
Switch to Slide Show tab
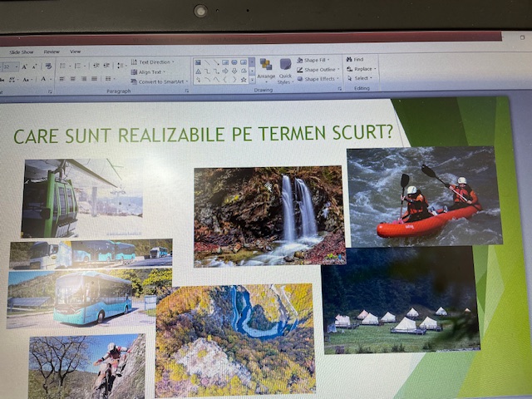(x=22, y=52)
